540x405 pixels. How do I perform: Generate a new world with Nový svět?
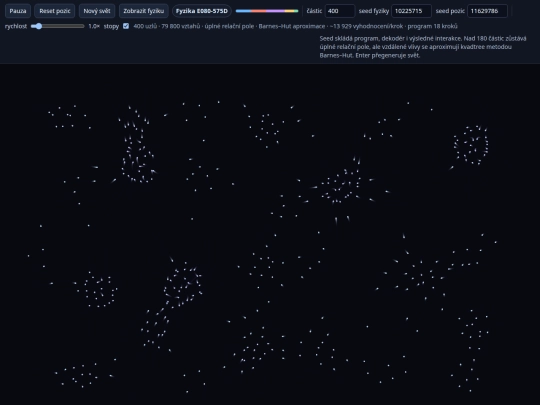[97, 11]
